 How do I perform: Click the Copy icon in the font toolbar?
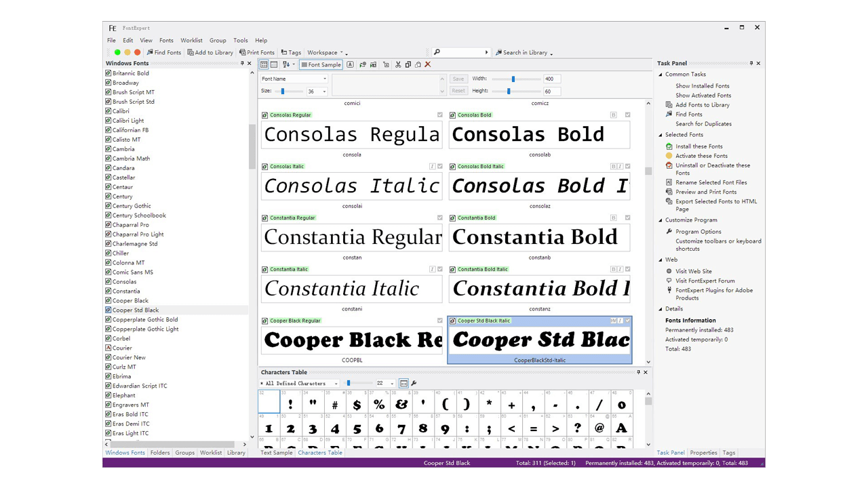tap(408, 64)
